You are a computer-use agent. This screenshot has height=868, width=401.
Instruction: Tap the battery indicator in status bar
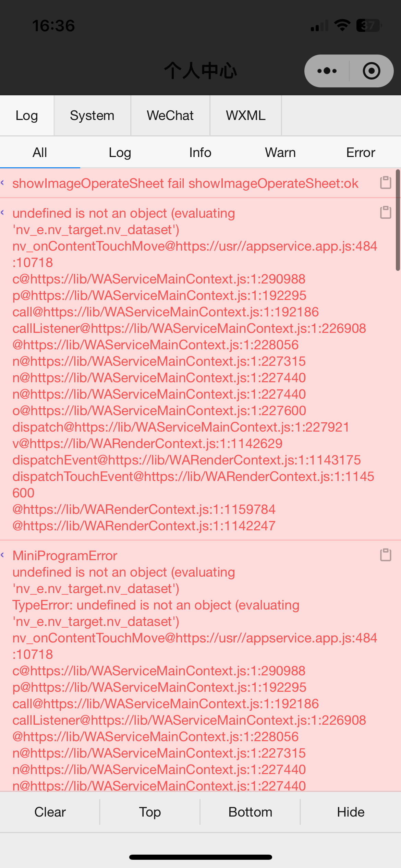(369, 25)
